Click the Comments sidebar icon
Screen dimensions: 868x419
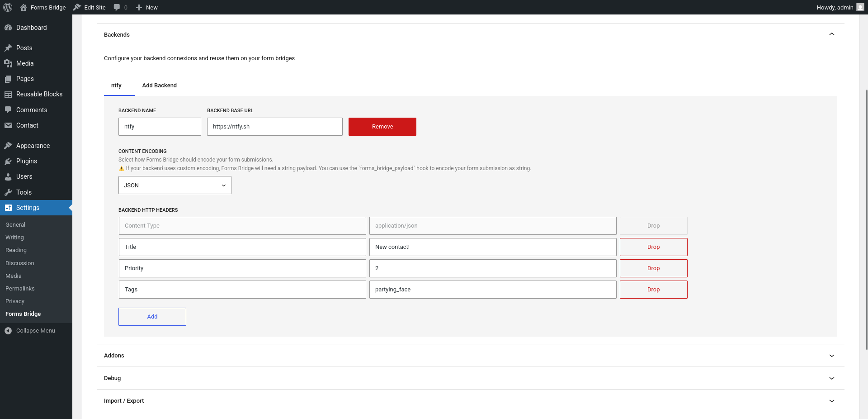(x=8, y=110)
